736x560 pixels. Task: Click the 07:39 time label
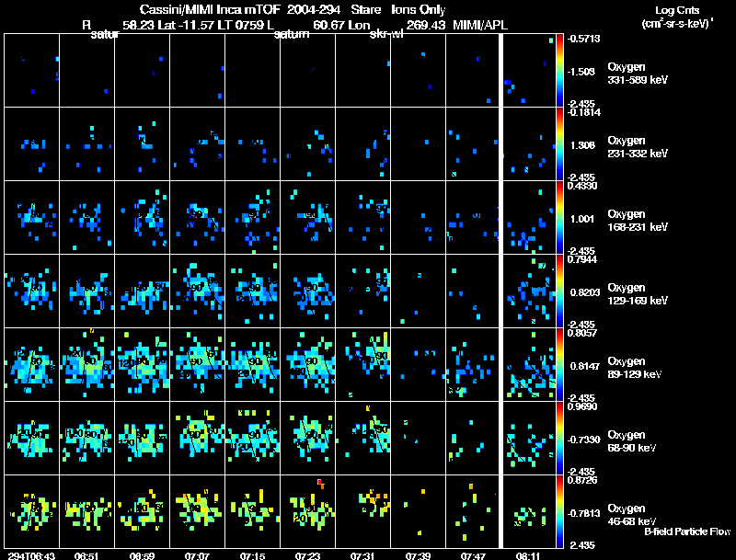tap(418, 555)
